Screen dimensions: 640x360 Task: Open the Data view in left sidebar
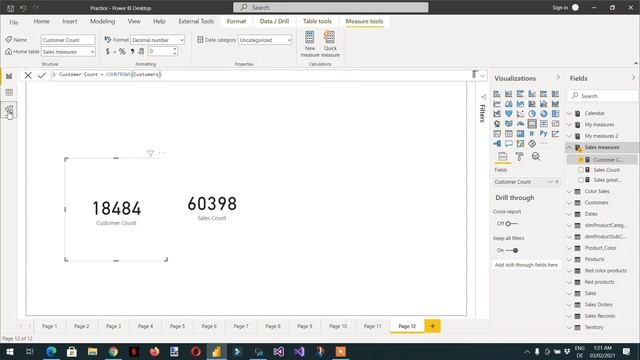coord(9,93)
